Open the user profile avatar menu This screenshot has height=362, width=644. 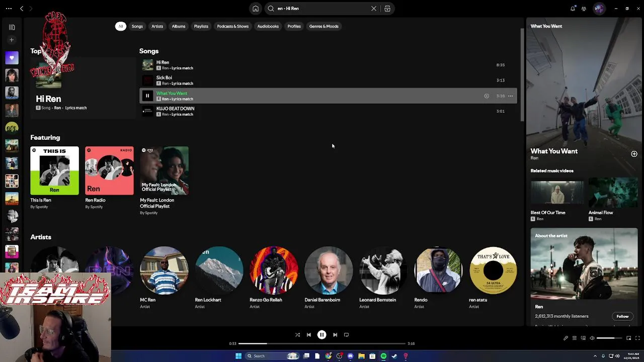point(599,9)
